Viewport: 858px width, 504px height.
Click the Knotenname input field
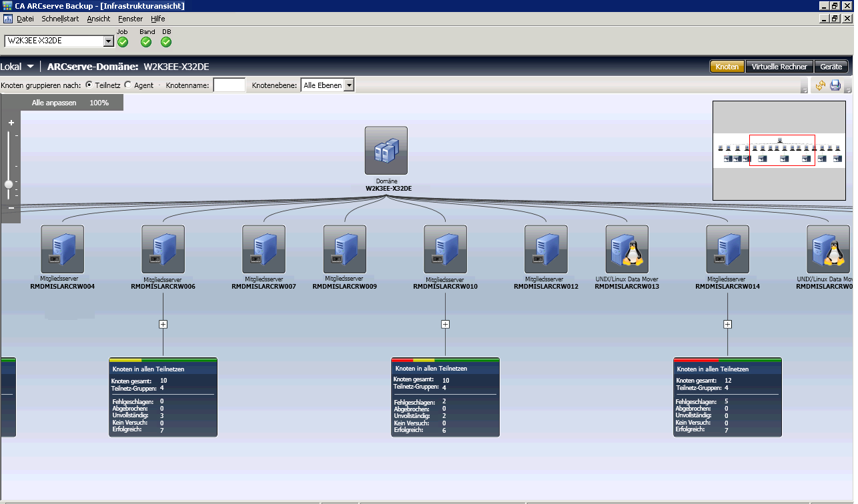pyautogui.click(x=229, y=85)
